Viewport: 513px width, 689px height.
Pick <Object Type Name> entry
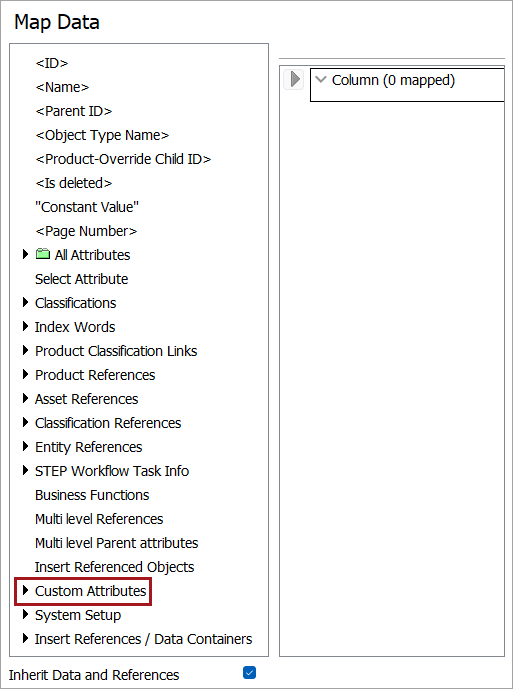click(102, 135)
